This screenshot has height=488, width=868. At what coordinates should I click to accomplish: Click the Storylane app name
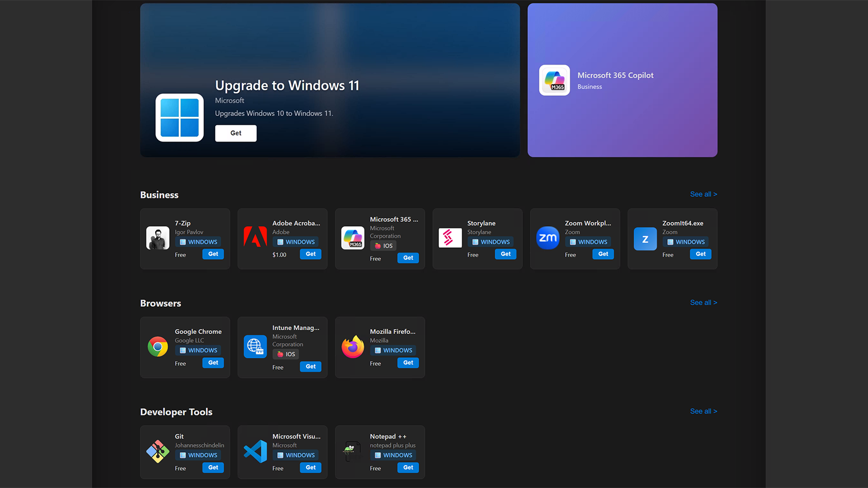[x=481, y=223]
